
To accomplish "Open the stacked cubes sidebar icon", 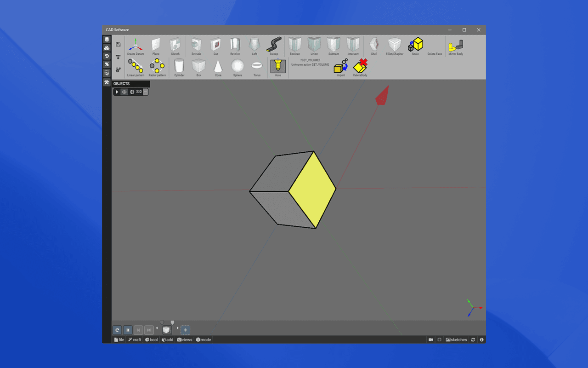I will [107, 48].
